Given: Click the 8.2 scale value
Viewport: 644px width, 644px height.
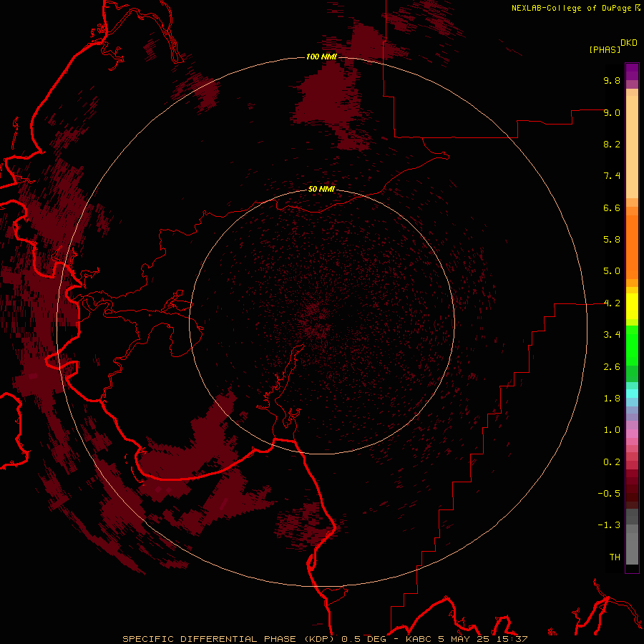Looking at the screenshot, I should coord(612,144).
